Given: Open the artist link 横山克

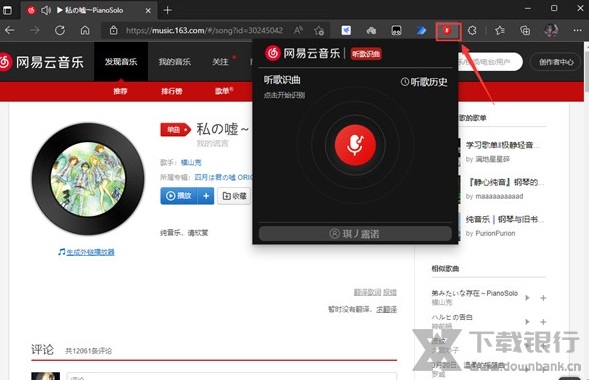Looking at the screenshot, I should pyautogui.click(x=191, y=163).
